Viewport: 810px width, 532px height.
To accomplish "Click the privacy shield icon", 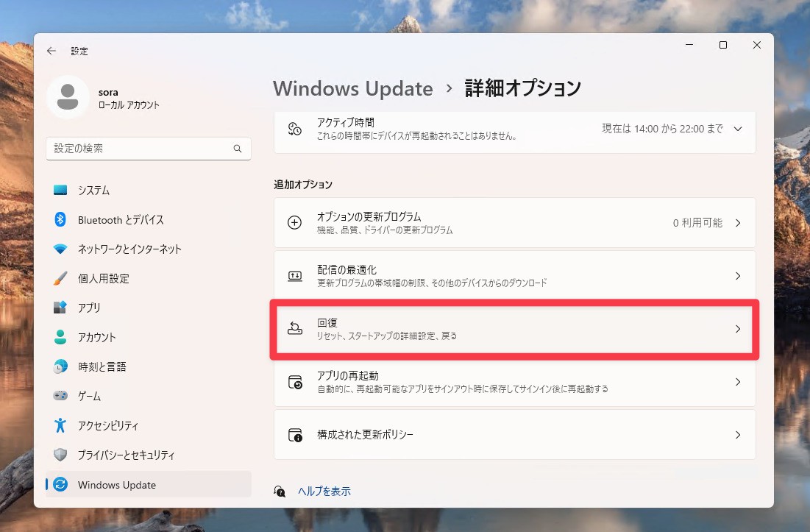I will [x=60, y=455].
